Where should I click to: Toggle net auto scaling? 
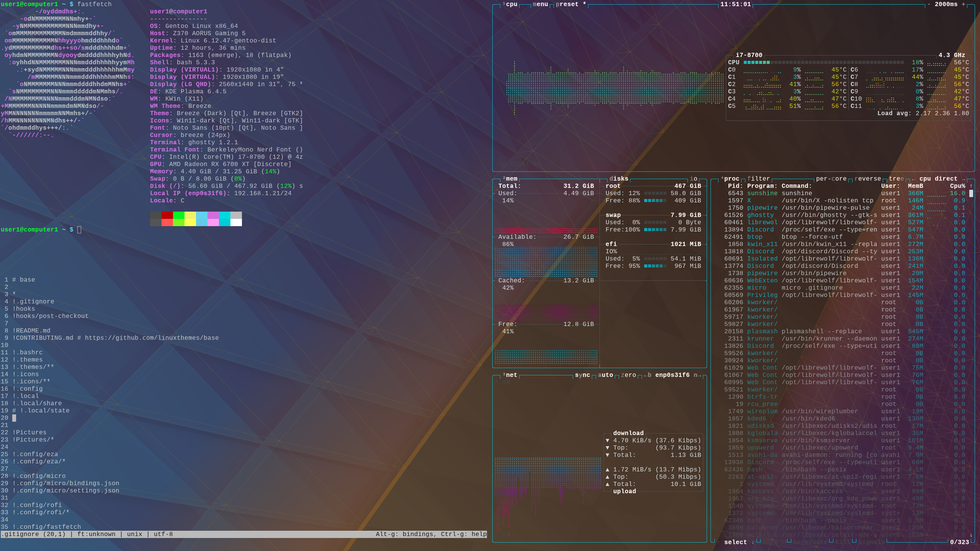click(x=605, y=375)
